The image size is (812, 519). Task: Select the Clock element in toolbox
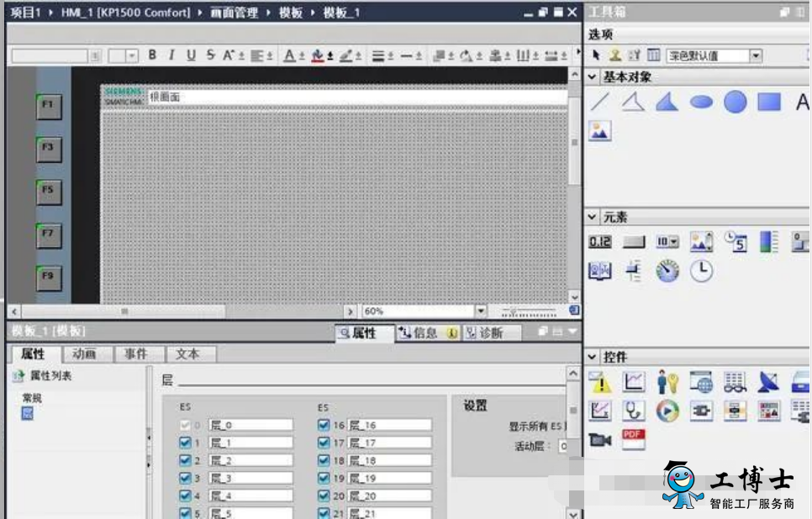[x=701, y=270]
